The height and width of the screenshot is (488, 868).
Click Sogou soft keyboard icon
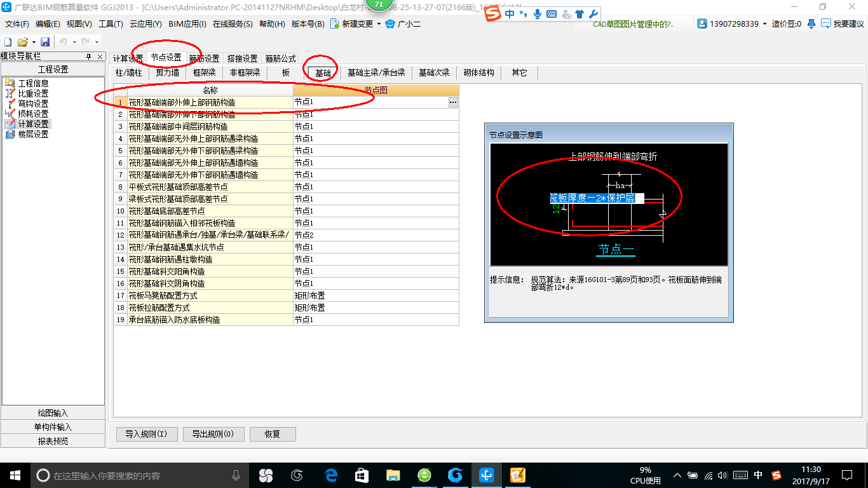[x=551, y=13]
